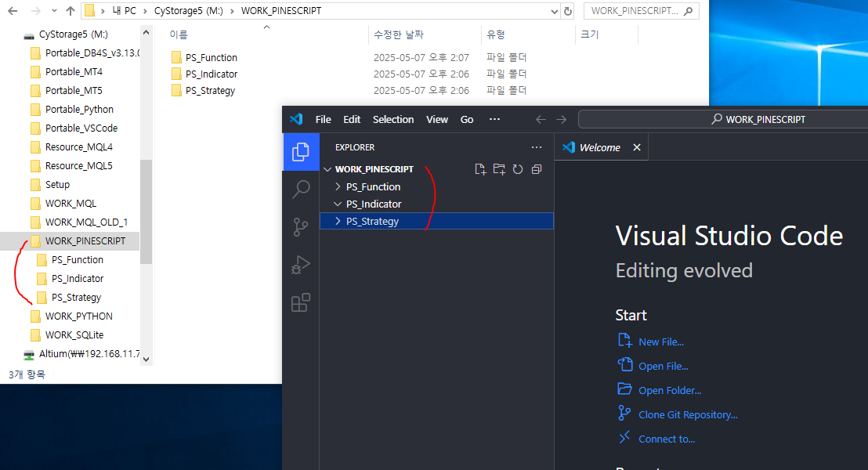Viewport: 868px width, 470px height.
Task: Click the Connect to... link
Action: [667, 439]
